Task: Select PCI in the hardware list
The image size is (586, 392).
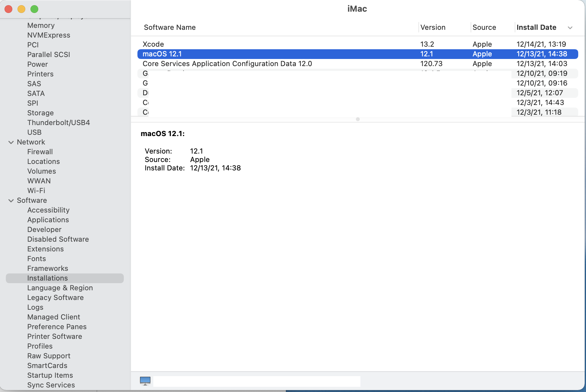Action: pyautogui.click(x=33, y=45)
